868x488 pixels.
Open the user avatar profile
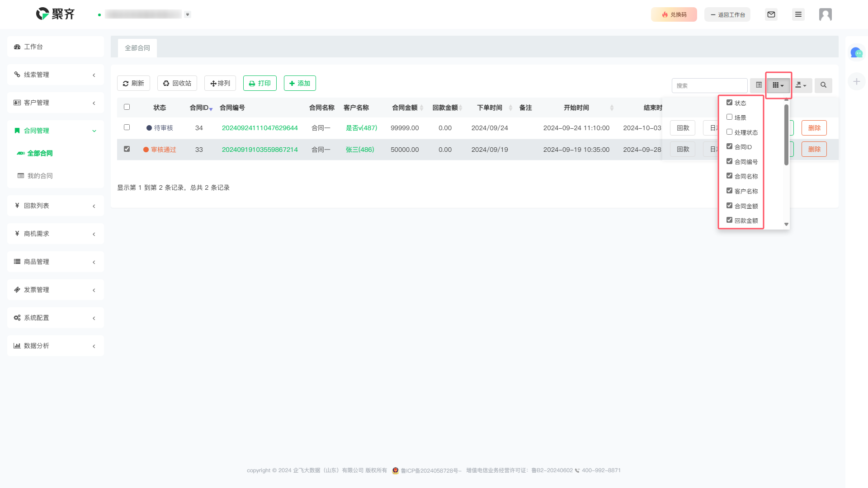(x=826, y=14)
